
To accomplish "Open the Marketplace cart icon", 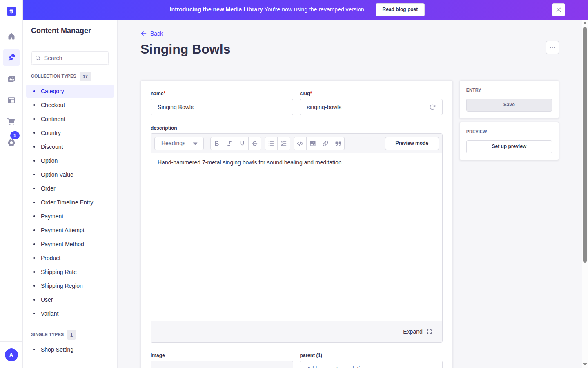I will 11,121.
